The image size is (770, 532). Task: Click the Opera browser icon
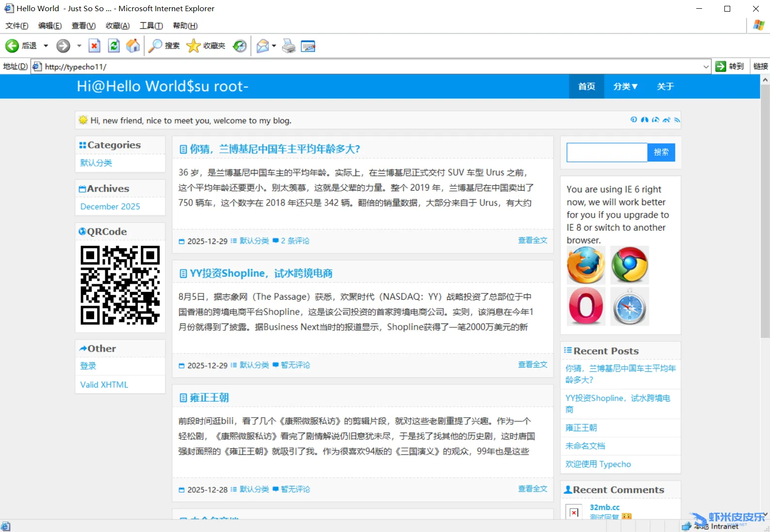586,306
